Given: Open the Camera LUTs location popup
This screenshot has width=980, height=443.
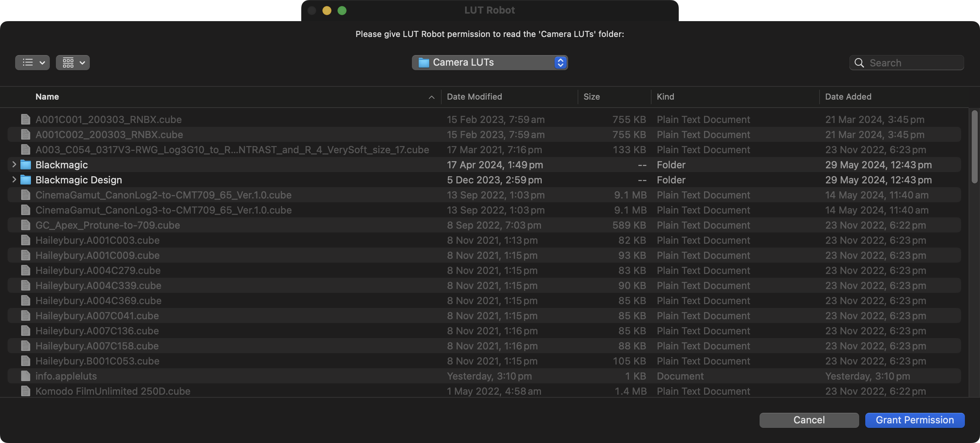Looking at the screenshot, I should pyautogui.click(x=489, y=62).
